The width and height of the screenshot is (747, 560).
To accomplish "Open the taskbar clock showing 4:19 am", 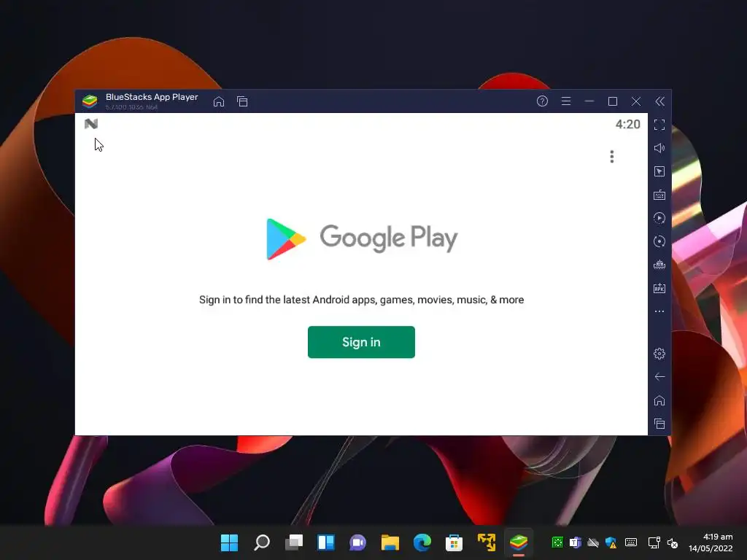I will coord(711,542).
